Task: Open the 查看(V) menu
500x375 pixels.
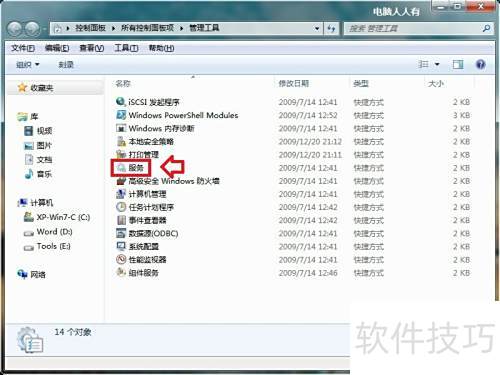Action: click(x=92, y=48)
